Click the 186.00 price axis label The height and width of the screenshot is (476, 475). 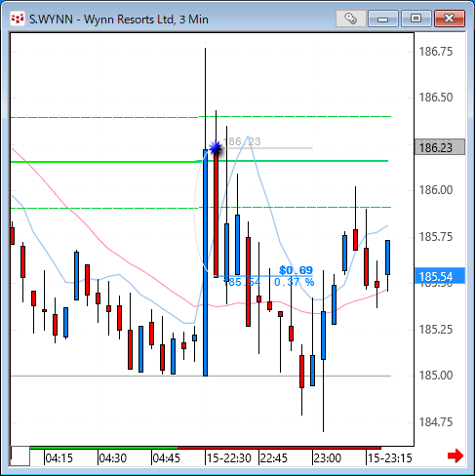point(436,190)
